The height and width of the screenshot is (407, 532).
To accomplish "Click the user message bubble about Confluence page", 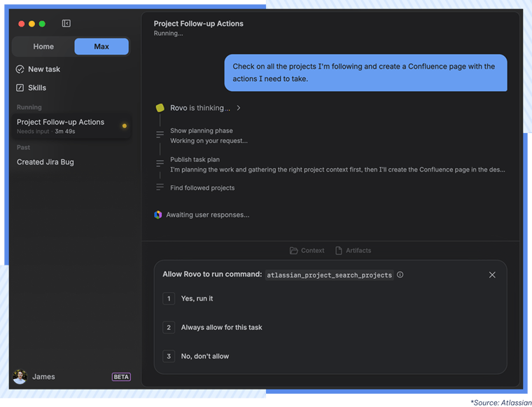I will click(x=365, y=73).
